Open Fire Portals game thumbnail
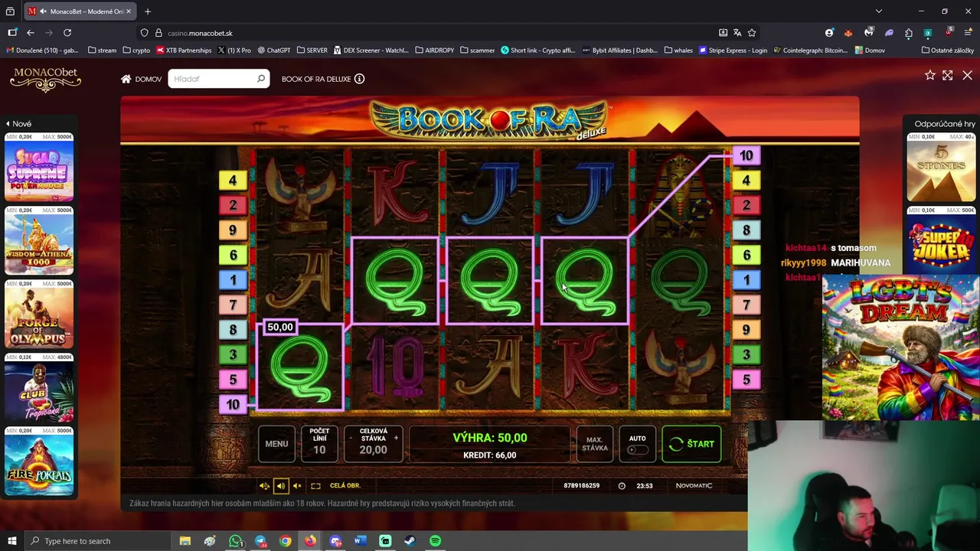Viewport: 980px width, 551px height. tap(39, 461)
